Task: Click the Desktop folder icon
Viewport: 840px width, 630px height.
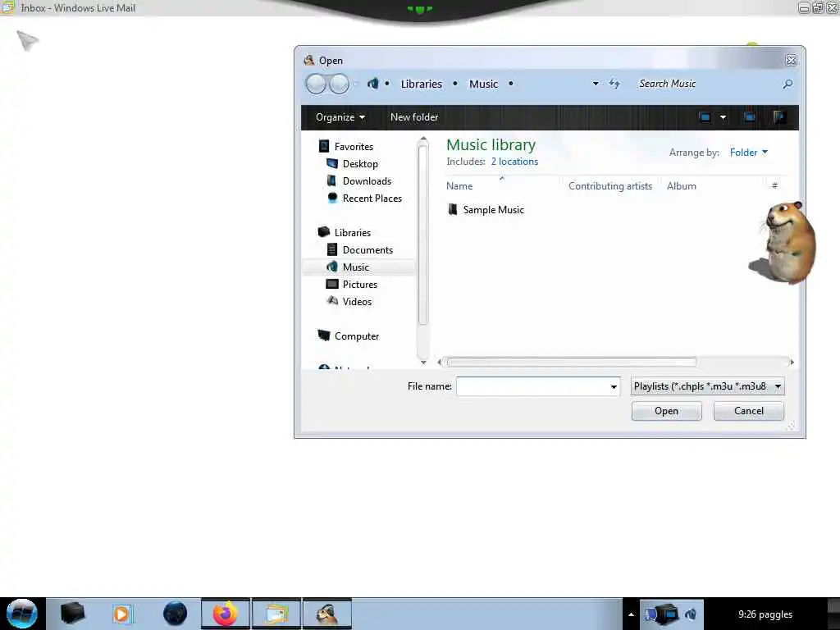Action: point(332,163)
